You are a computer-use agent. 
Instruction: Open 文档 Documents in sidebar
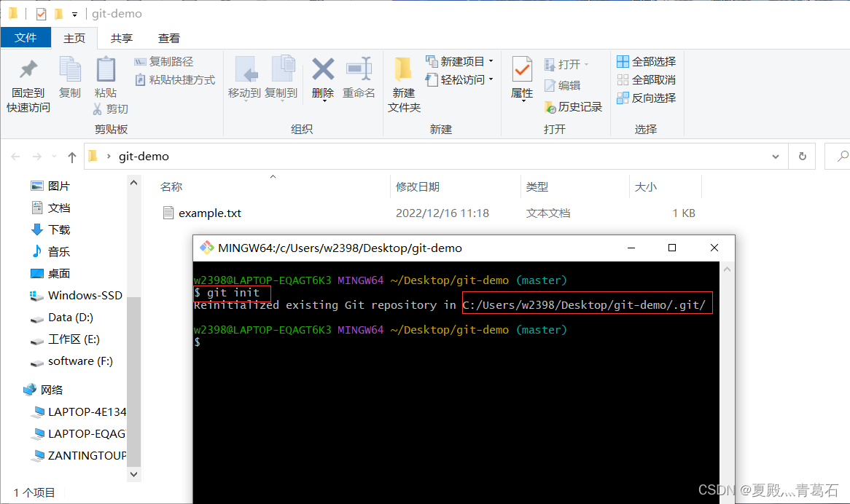(50, 208)
